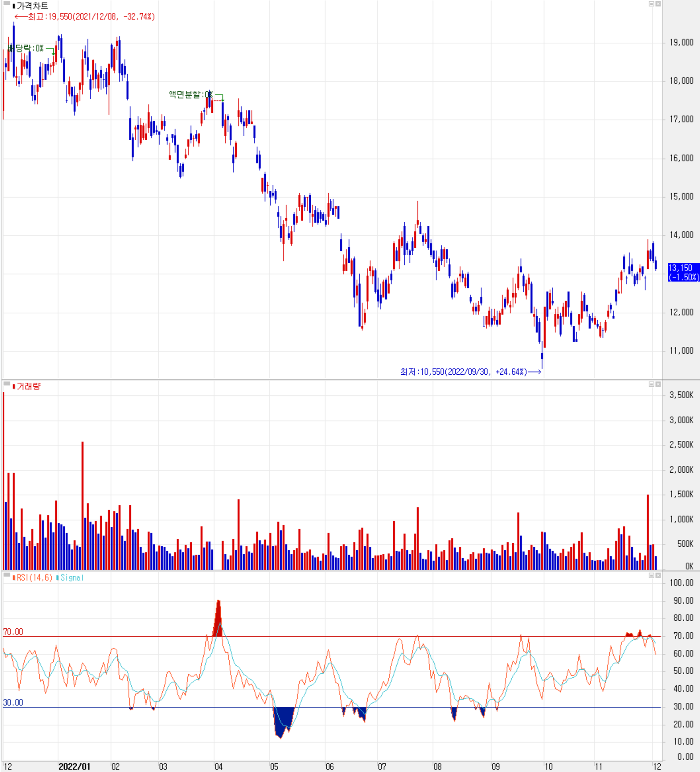The width and height of the screenshot is (700, 772).
Task: Maximize the 거래량 volume panel
Action: coord(651,384)
